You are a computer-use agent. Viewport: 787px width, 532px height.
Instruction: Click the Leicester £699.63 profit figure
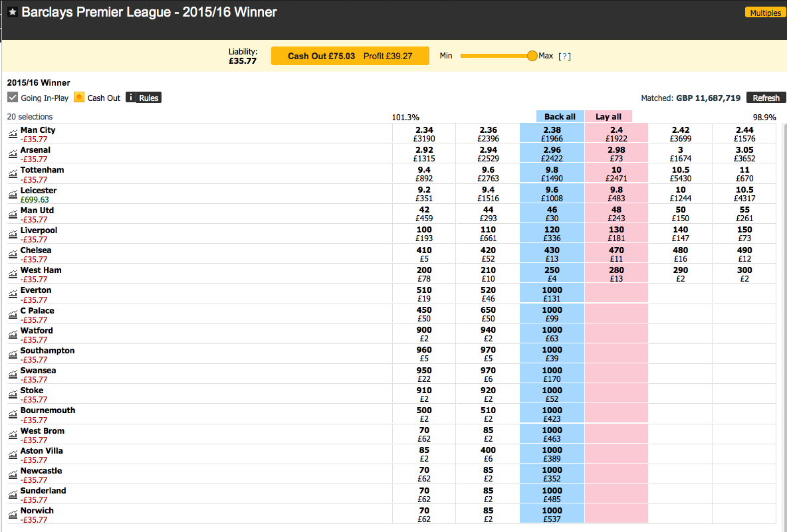point(34,199)
